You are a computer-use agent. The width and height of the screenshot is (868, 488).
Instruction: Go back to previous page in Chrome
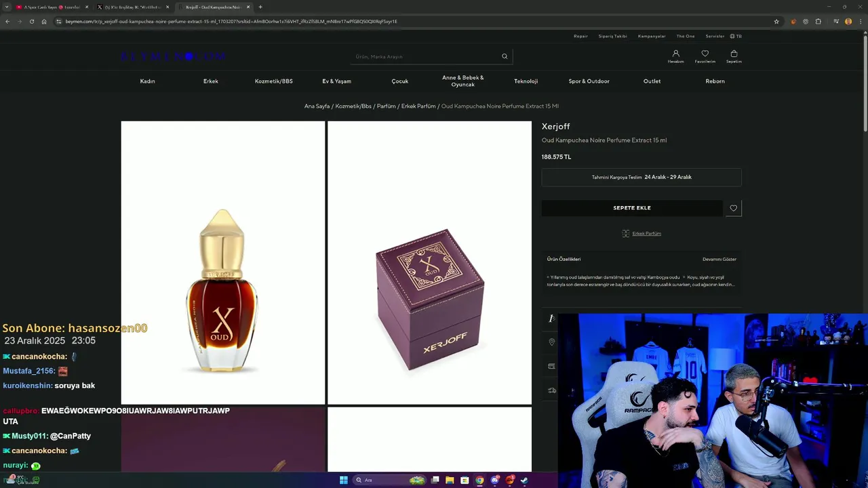click(7, 21)
